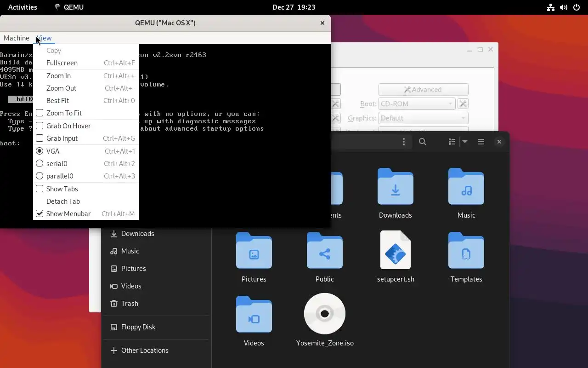Image resolution: width=588 pixels, height=368 pixels.
Task: Toggle list view in Files
Action: [452, 142]
